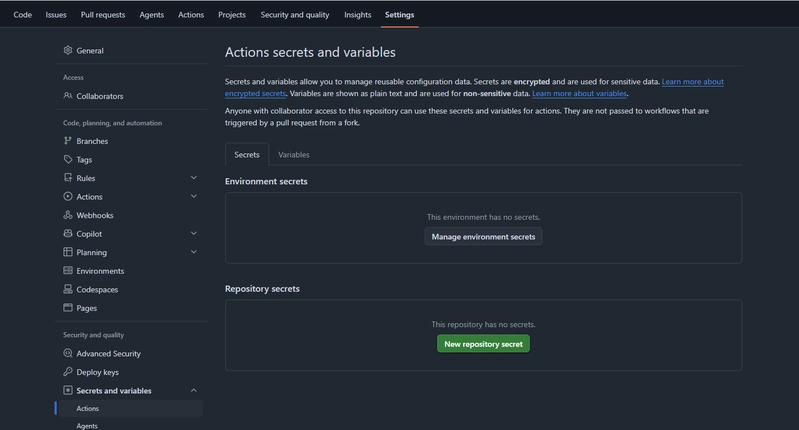The width and height of the screenshot is (799, 430).
Task: Click the Codespaces icon
Action: coord(68,289)
